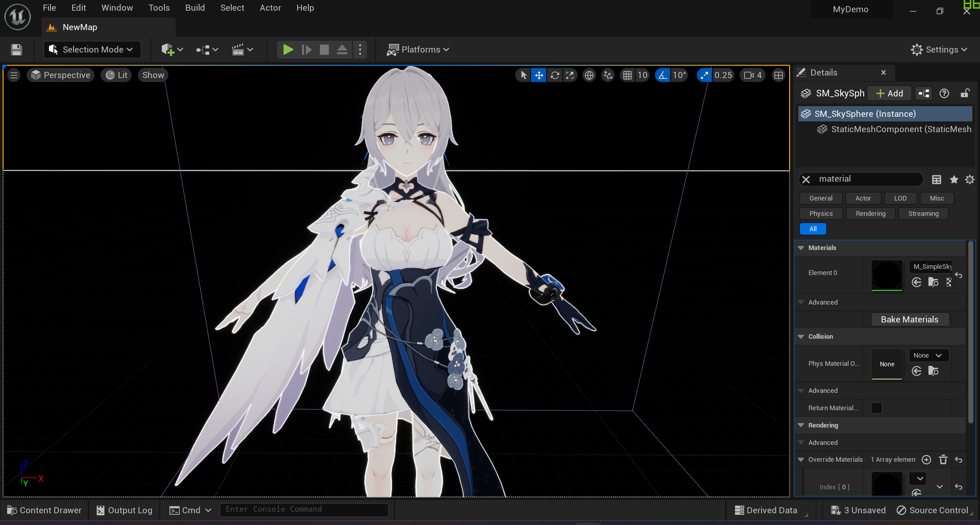The image size is (980, 525).
Task: Open the Details view options gear
Action: [970, 179]
